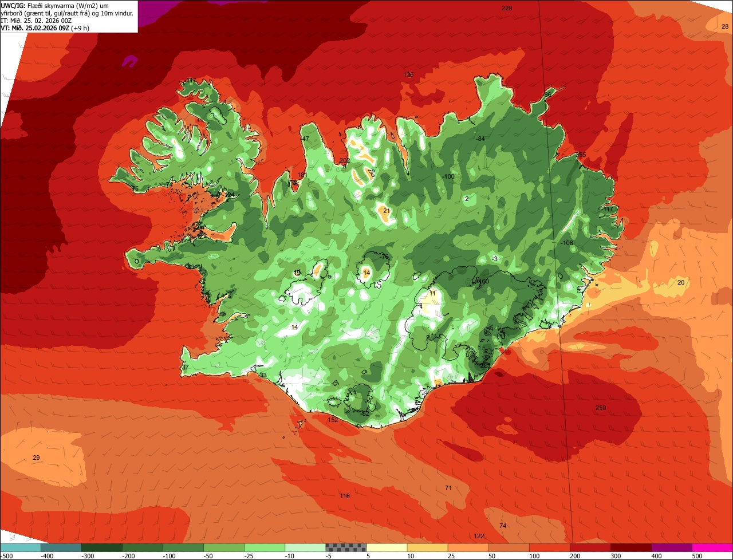Select the map value 11
733x560 pixels.
(432, 293)
